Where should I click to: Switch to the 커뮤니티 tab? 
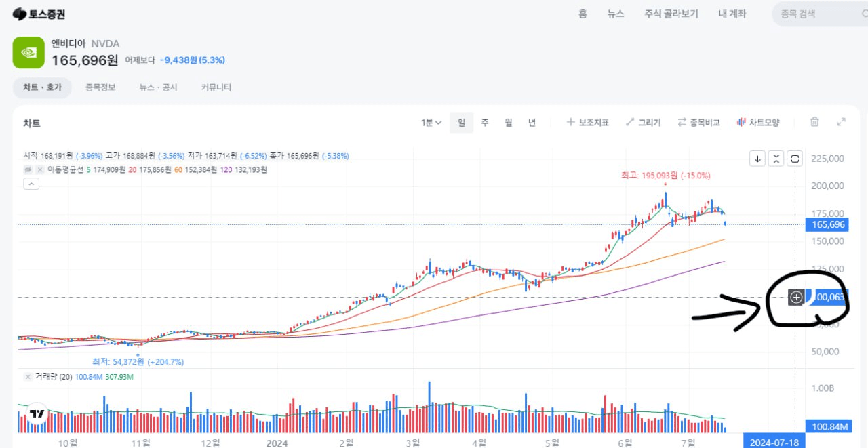(216, 87)
